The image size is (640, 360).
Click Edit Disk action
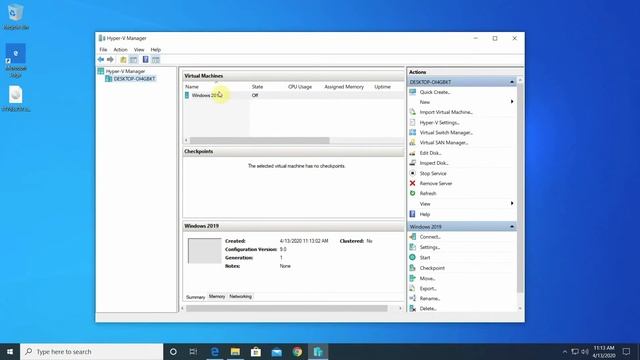click(431, 153)
